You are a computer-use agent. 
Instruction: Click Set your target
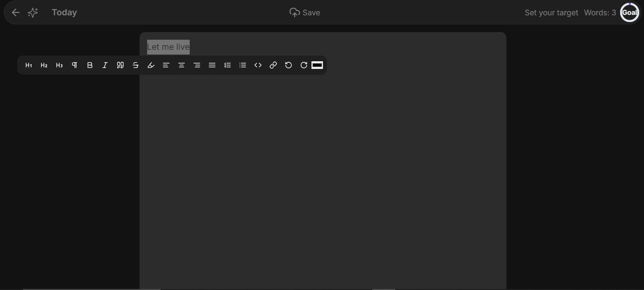(551, 12)
